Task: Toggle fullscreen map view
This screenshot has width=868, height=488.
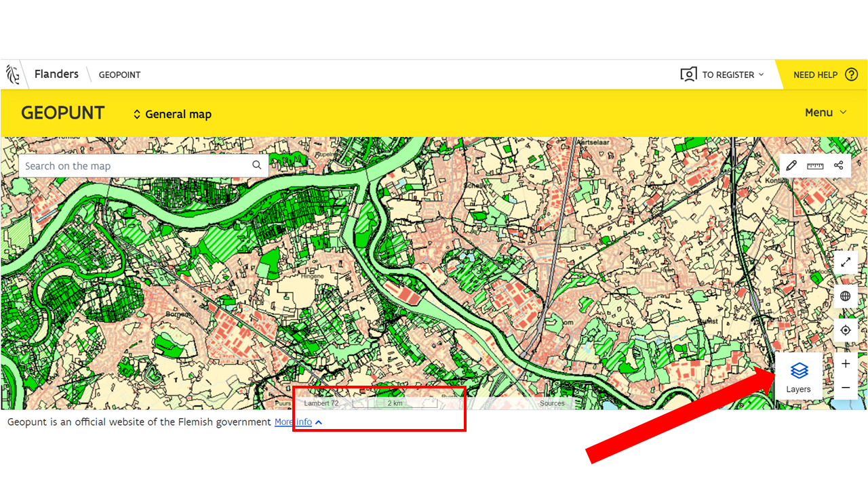Action: (846, 262)
